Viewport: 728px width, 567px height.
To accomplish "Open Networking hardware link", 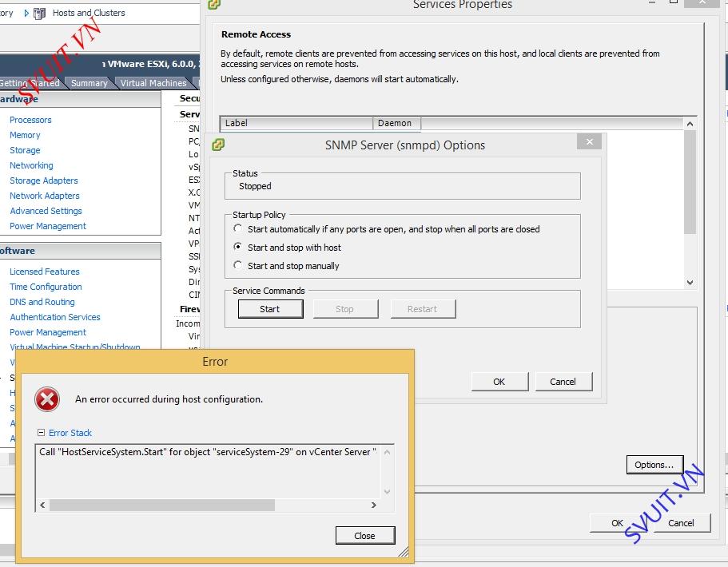I will pyautogui.click(x=32, y=165).
